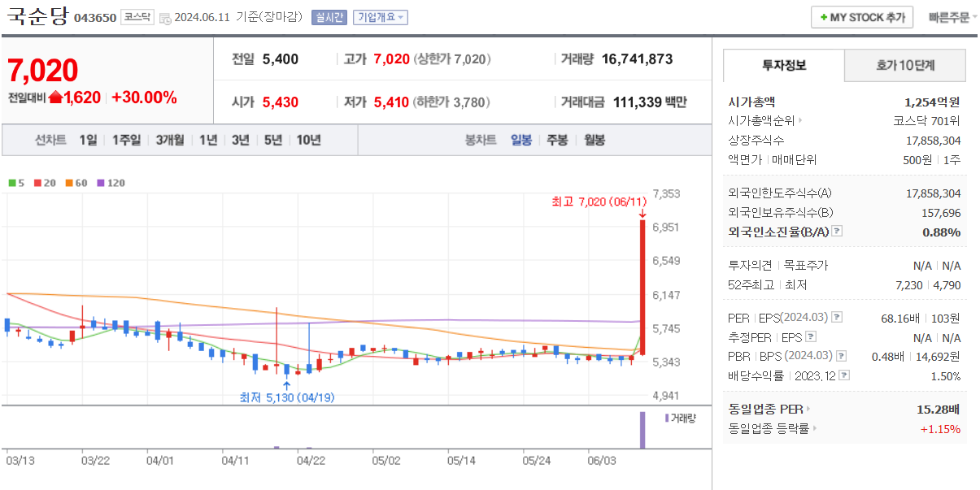The image size is (980, 490).
Task: Expand the 기업개요 dropdown
Action: click(x=380, y=17)
